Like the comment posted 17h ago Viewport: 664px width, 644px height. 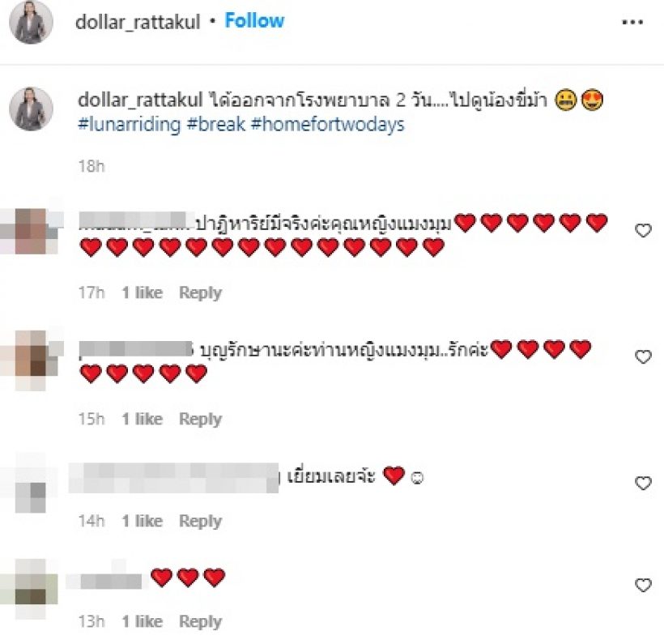pos(643,231)
